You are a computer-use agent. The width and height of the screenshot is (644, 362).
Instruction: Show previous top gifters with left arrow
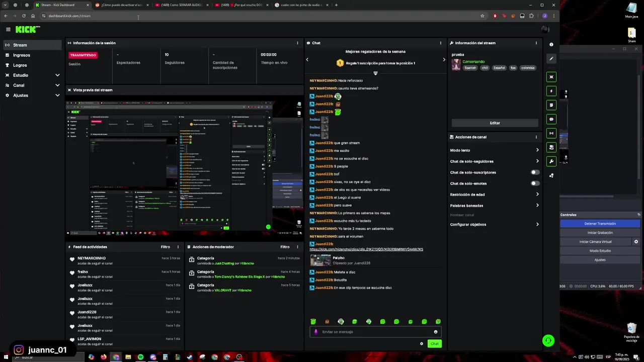point(307,60)
